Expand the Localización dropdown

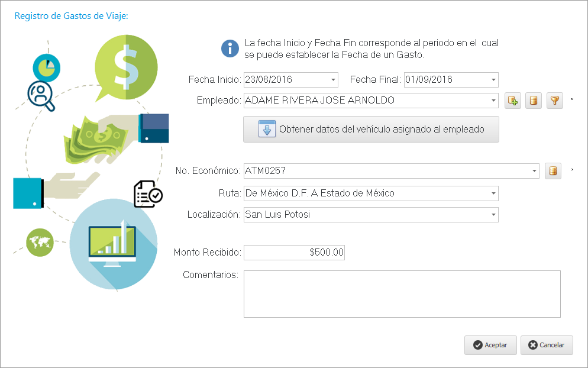point(493,215)
